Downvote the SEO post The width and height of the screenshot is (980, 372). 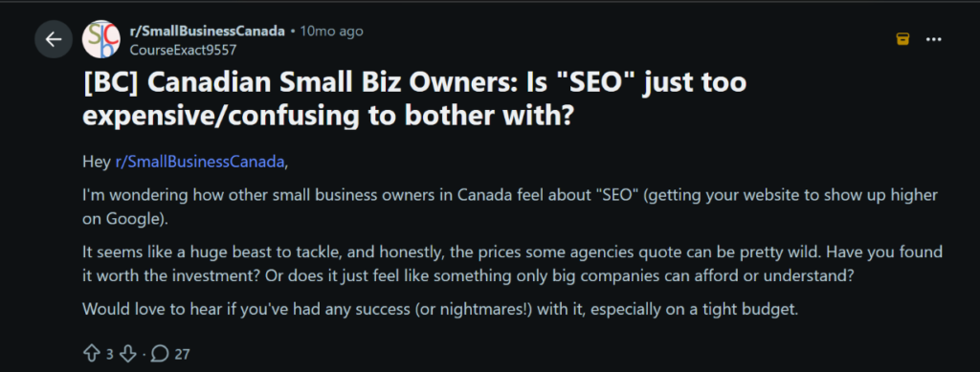click(127, 354)
